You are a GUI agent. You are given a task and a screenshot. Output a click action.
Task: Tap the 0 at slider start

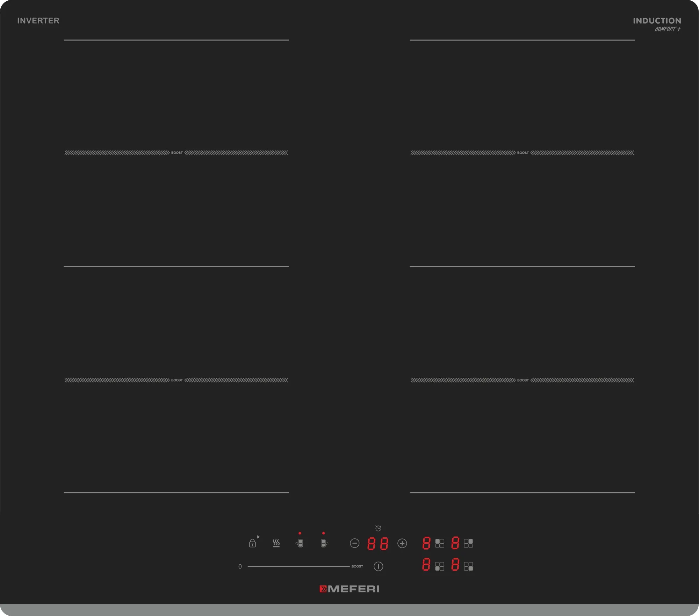tap(240, 566)
